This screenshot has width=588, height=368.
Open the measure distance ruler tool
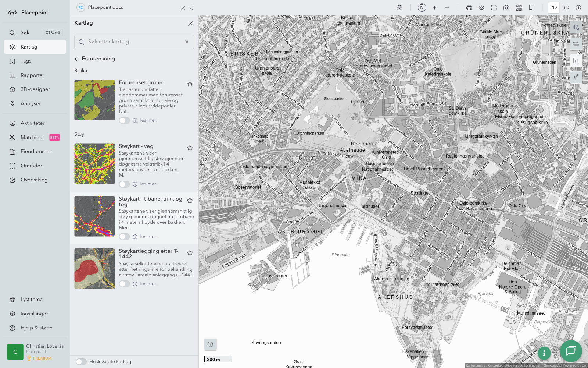click(576, 44)
